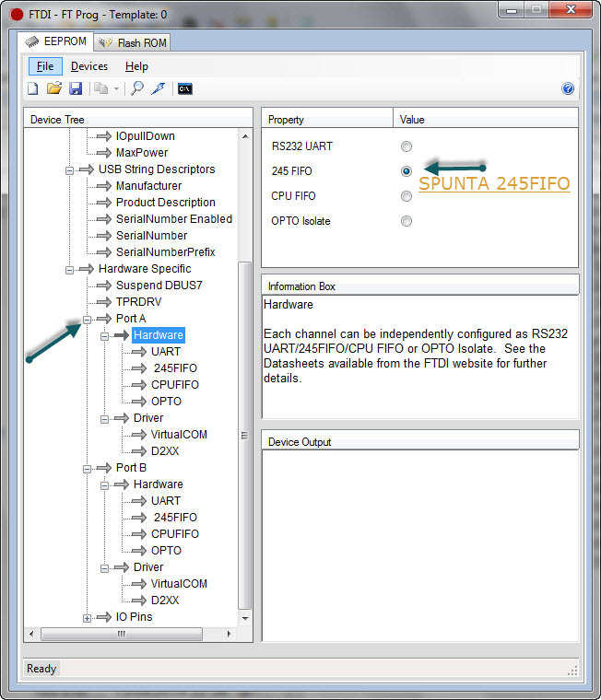Select CPUFIFO under Port A Hardware

click(175, 384)
